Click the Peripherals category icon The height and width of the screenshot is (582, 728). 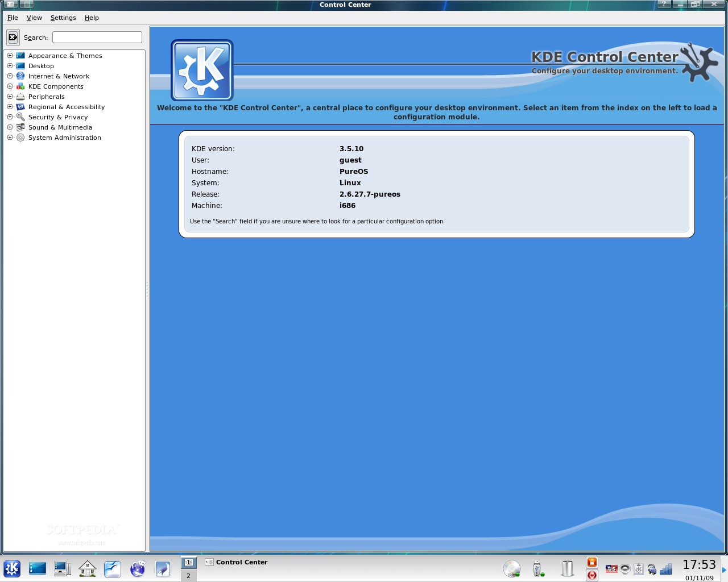pyautogui.click(x=20, y=97)
